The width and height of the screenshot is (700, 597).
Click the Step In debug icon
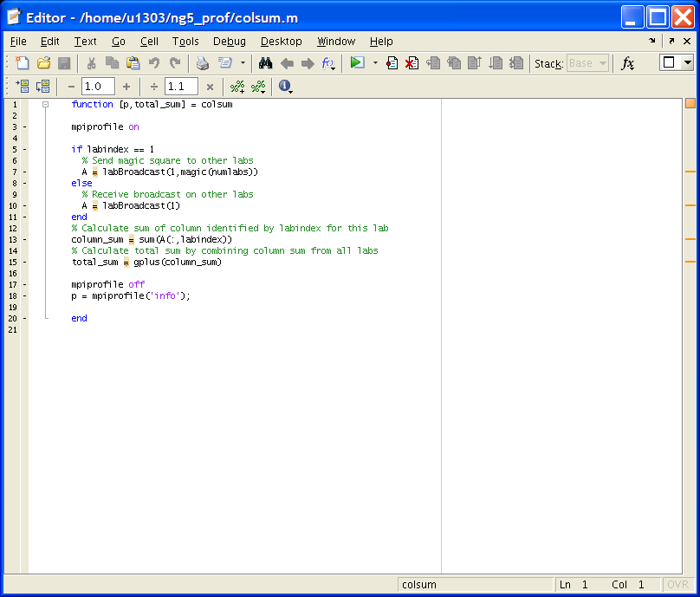pyautogui.click(x=454, y=63)
